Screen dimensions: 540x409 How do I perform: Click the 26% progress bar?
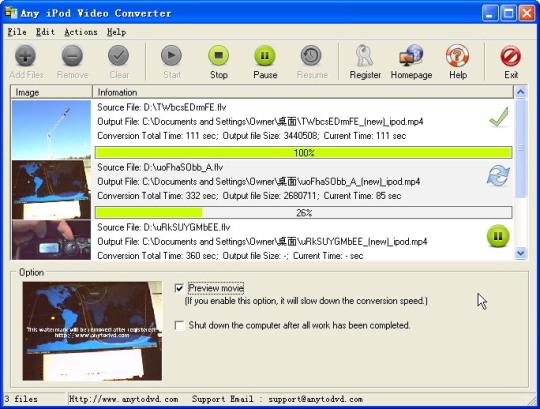point(303,213)
